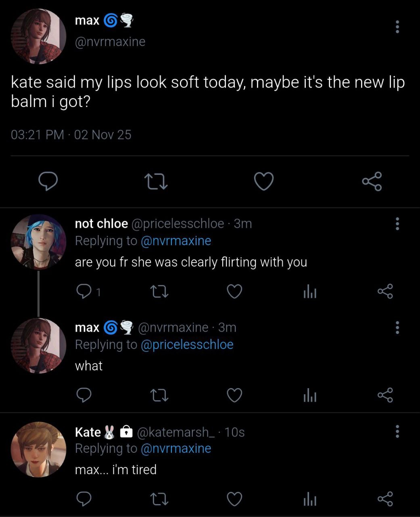View analytics on not chloe's reply

[309, 291]
